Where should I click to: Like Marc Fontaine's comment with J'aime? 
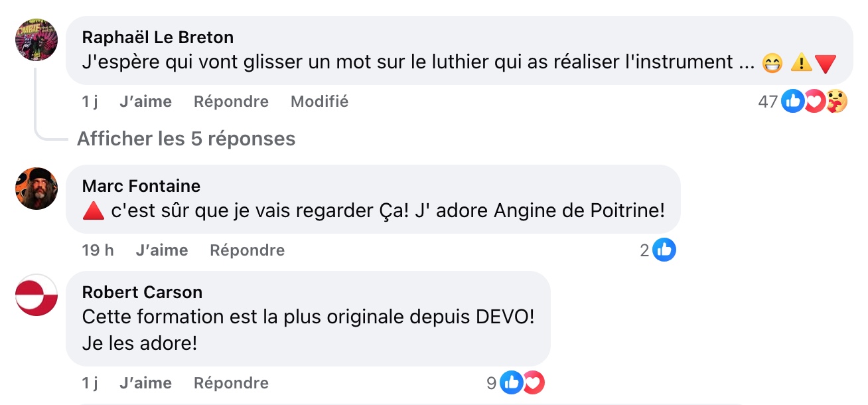pos(162,250)
